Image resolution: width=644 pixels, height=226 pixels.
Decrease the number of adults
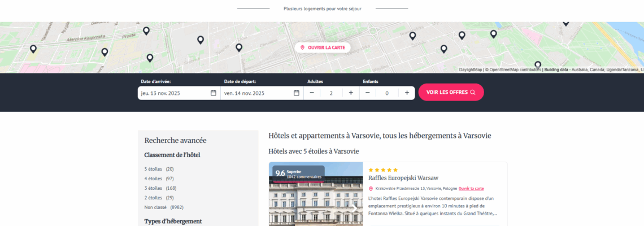[x=312, y=93]
